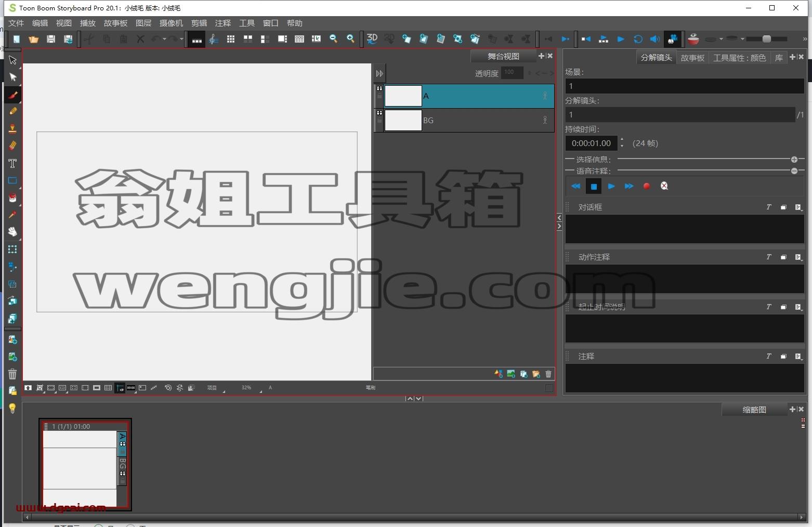Delete layer using trash icon under layer list
The width and height of the screenshot is (812, 527).
548,374
